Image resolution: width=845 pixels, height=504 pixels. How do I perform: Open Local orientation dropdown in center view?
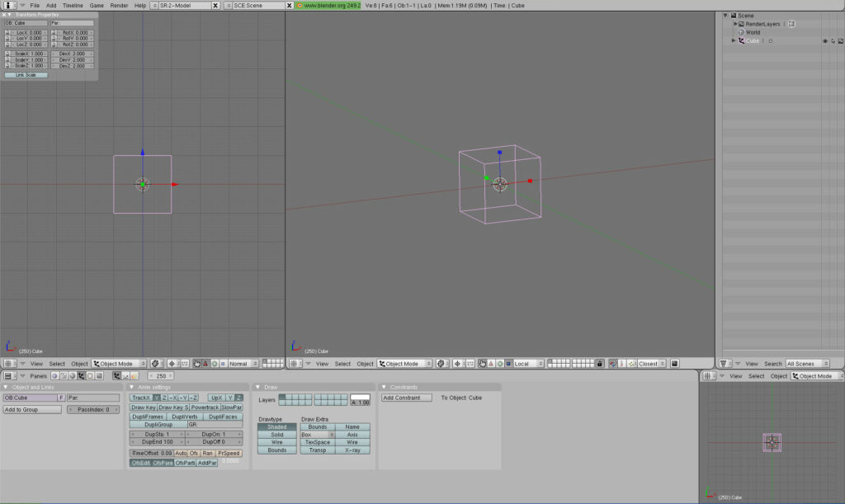[x=528, y=364]
